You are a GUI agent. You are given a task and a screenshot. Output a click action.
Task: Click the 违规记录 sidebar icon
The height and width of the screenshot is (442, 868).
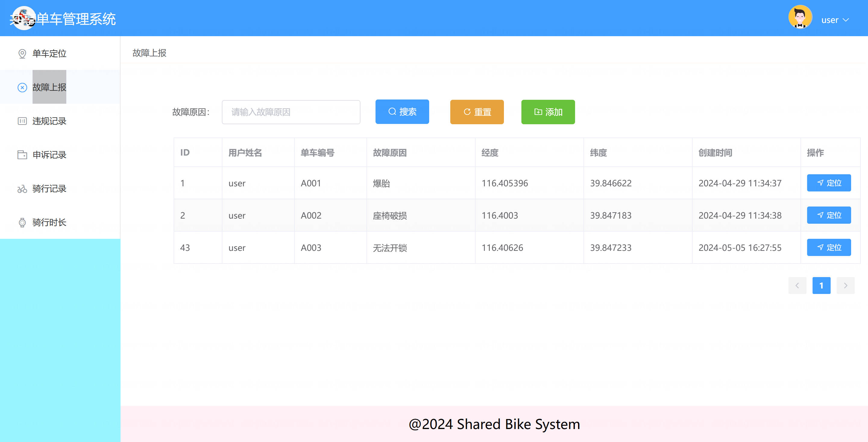click(22, 121)
